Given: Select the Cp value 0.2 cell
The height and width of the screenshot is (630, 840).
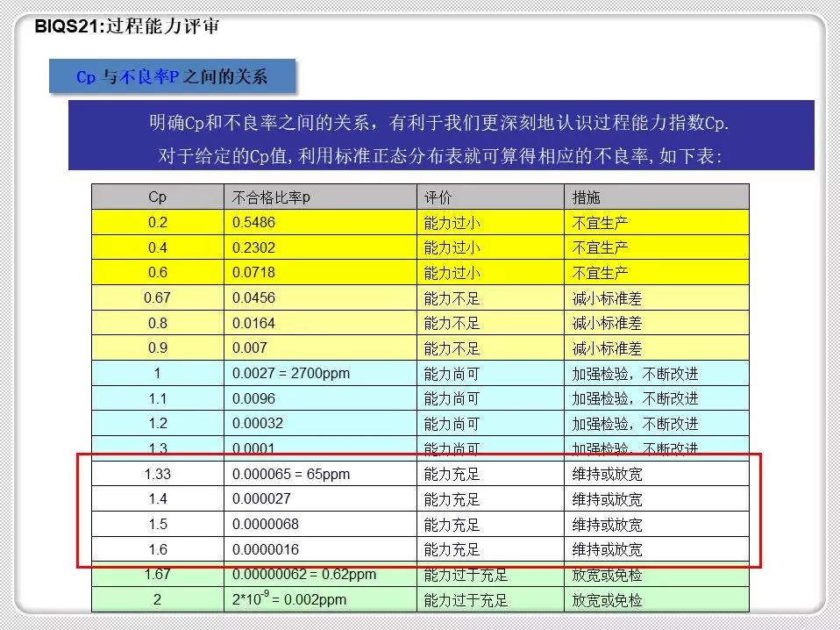Looking at the screenshot, I should click(157, 222).
